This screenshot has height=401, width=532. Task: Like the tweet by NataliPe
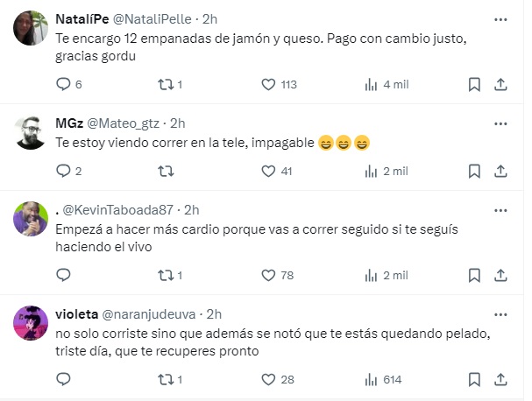[x=269, y=84]
